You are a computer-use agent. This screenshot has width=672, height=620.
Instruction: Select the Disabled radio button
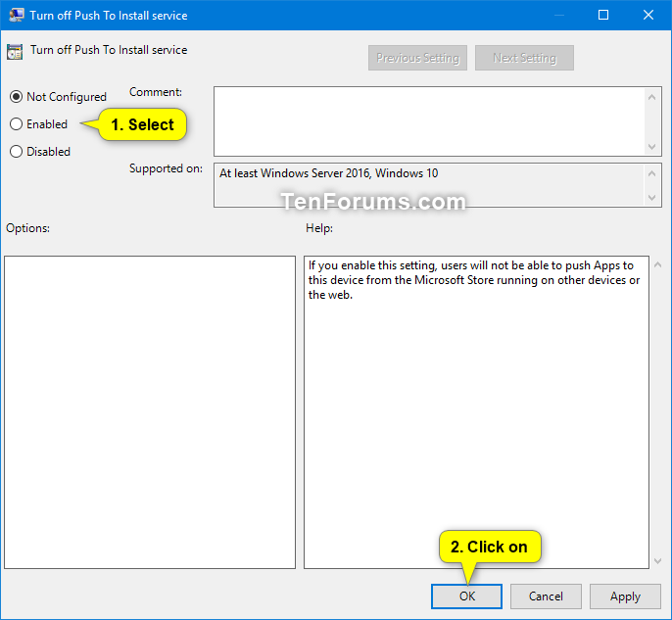coord(16,152)
